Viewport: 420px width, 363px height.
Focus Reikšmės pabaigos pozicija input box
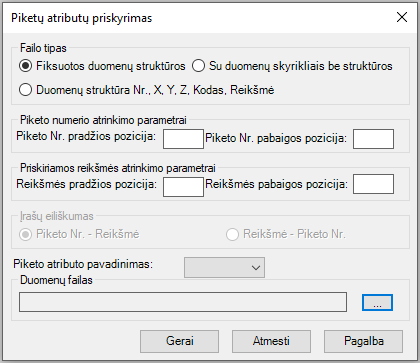[x=373, y=184]
